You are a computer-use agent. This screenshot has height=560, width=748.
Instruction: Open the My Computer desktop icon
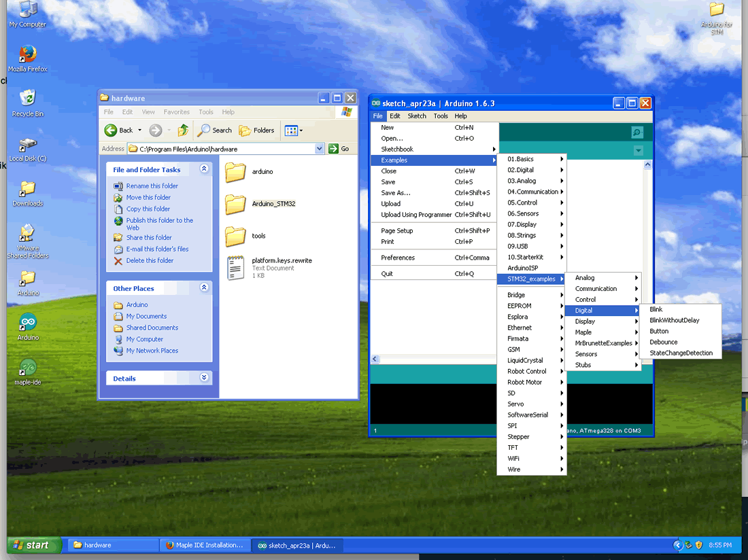28,14
